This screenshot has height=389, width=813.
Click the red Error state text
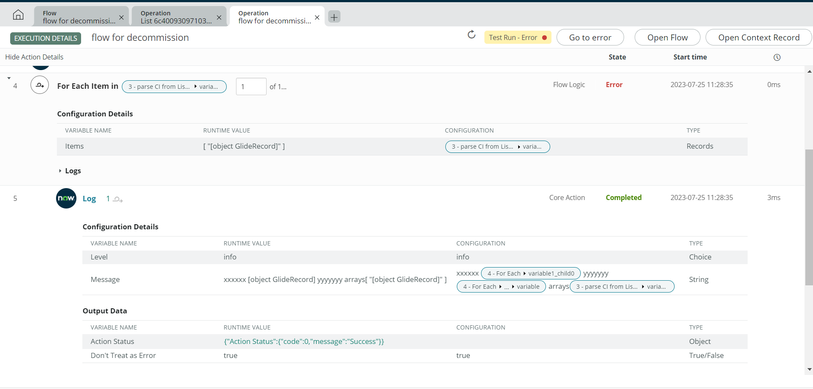click(x=614, y=85)
